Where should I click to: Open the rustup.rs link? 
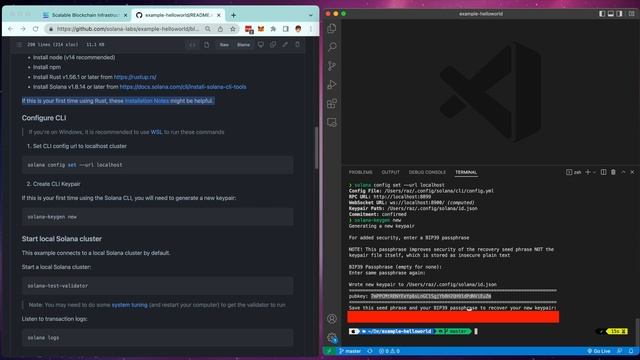pyautogui.click(x=135, y=77)
